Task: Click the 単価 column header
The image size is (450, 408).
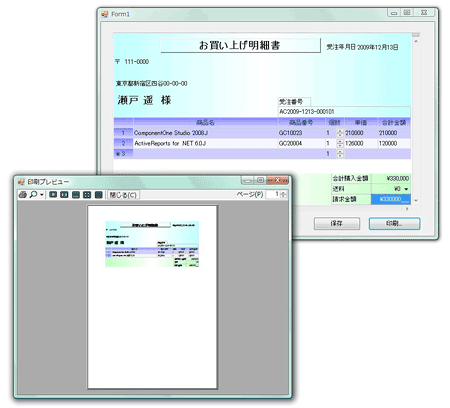Action: click(361, 122)
